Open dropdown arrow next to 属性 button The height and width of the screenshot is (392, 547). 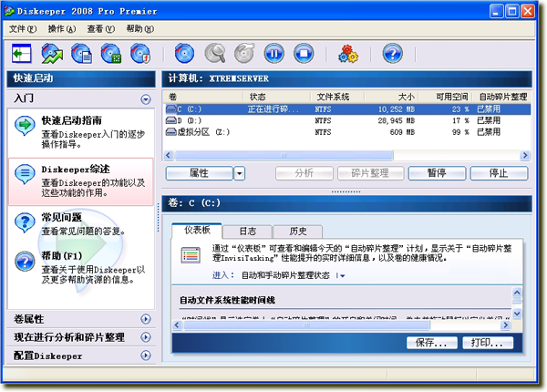point(239,173)
